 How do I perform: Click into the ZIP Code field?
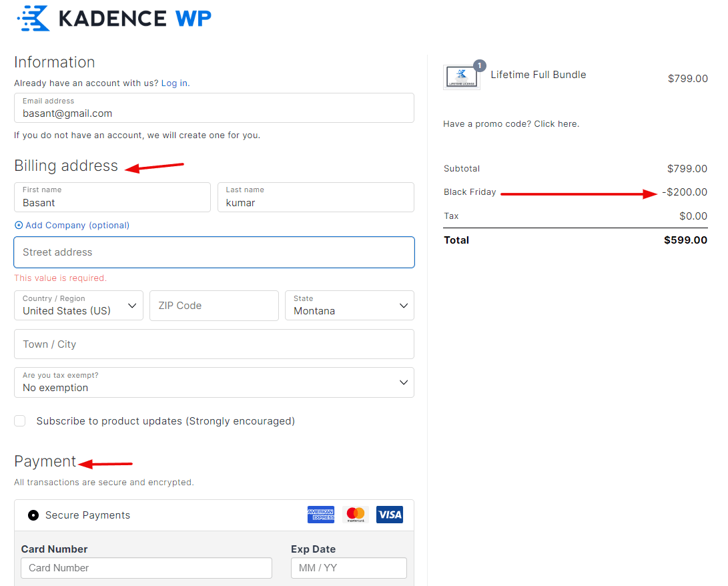tap(214, 306)
